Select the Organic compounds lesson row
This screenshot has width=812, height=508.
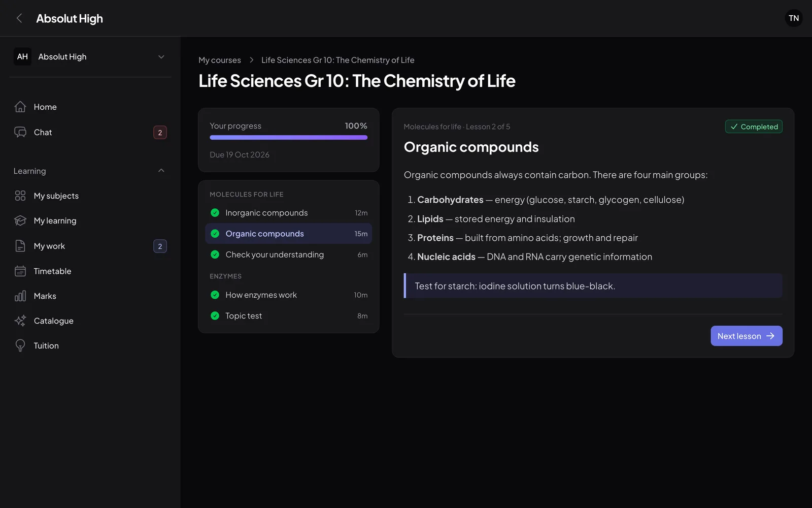pyautogui.click(x=288, y=234)
